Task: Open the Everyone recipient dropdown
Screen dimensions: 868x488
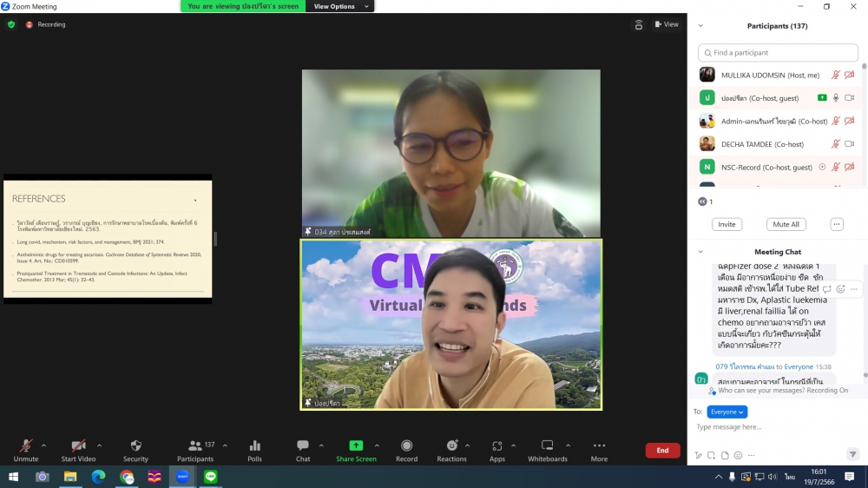Action: pos(727,412)
